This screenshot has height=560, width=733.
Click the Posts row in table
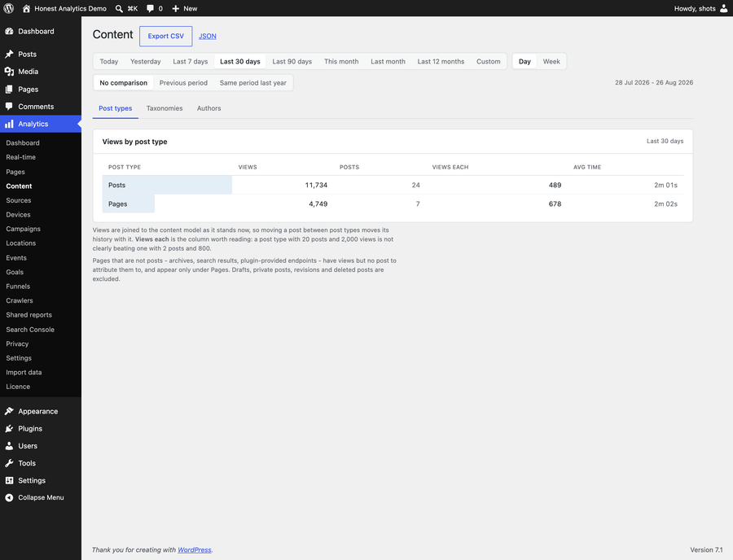[393, 185]
